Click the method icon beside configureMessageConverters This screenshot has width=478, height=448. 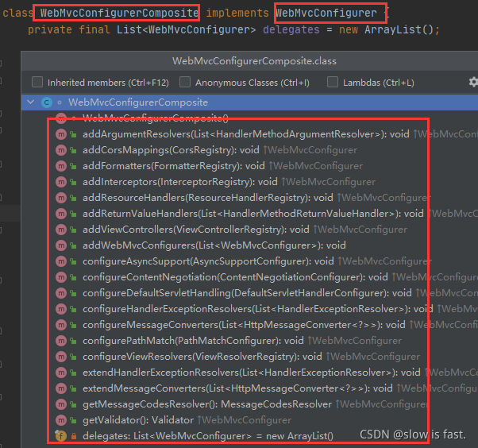click(x=61, y=325)
